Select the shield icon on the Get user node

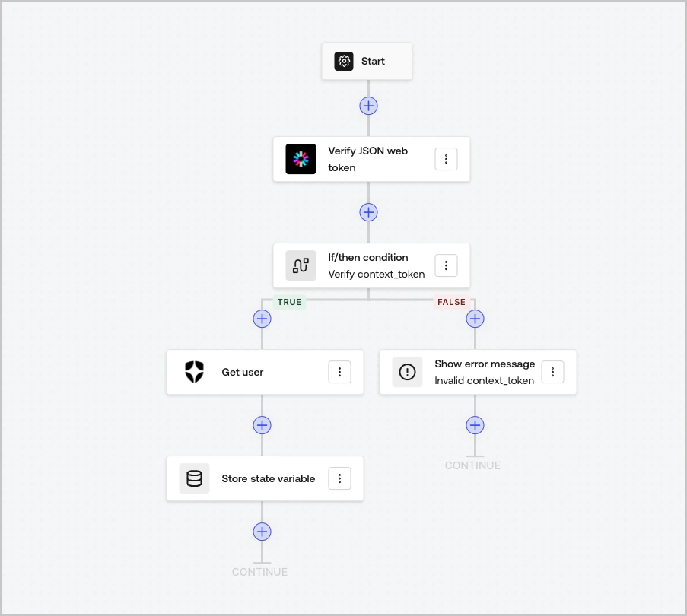[194, 372]
